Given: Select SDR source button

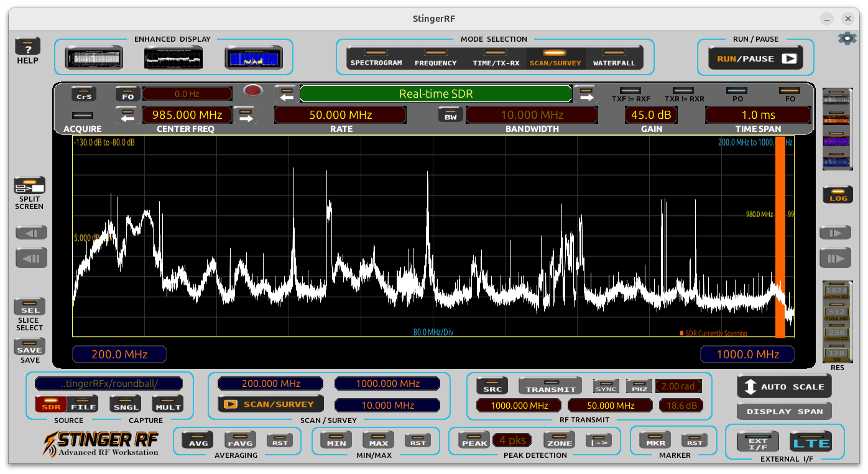Looking at the screenshot, I should coord(50,405).
